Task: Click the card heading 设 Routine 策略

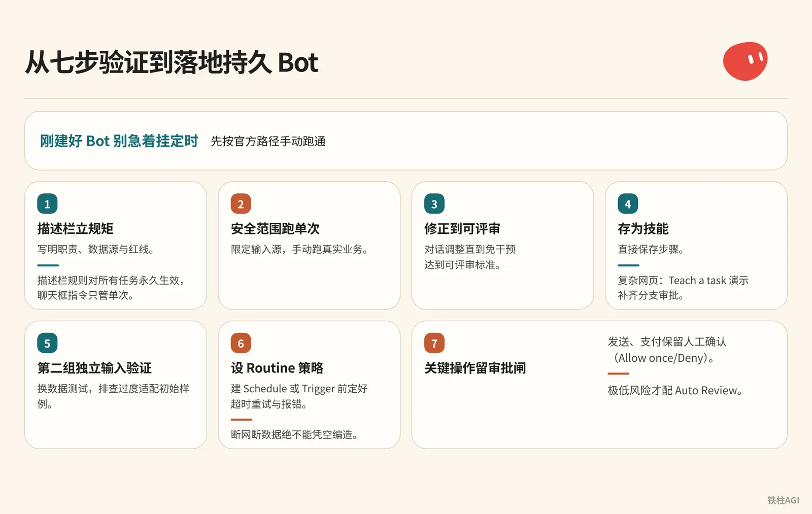Action: 277,368
